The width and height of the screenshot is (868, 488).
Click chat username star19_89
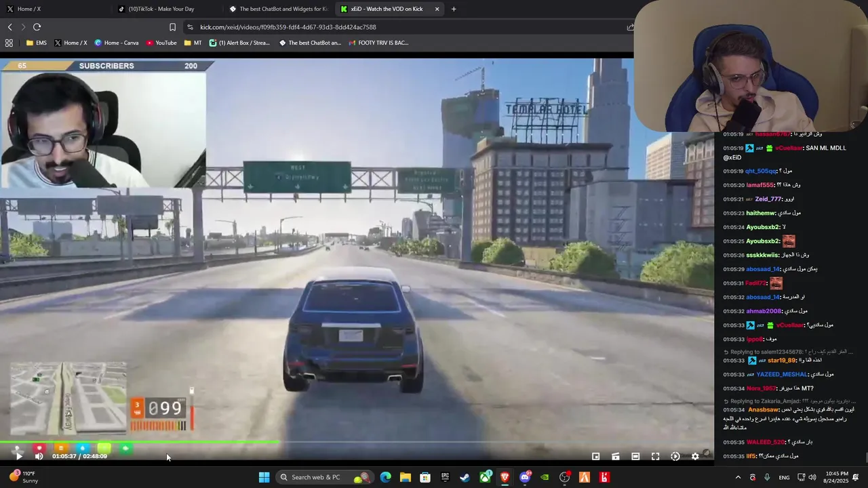(782, 361)
